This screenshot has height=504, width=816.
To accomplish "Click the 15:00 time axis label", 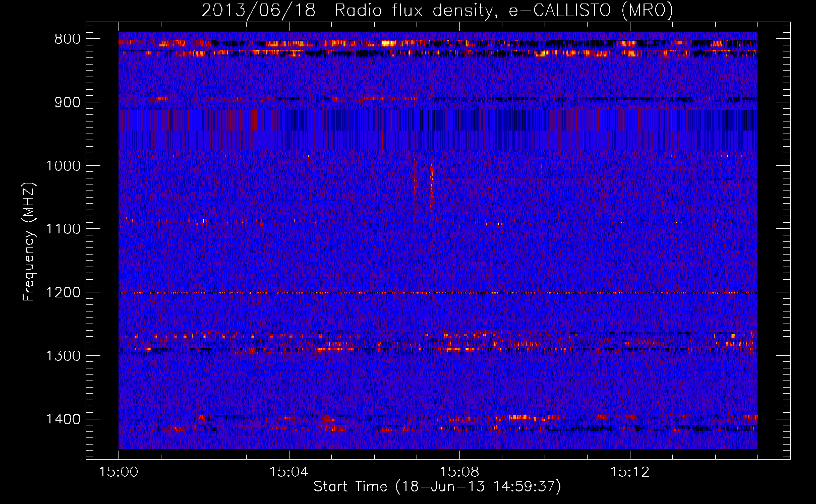I will tap(119, 472).
